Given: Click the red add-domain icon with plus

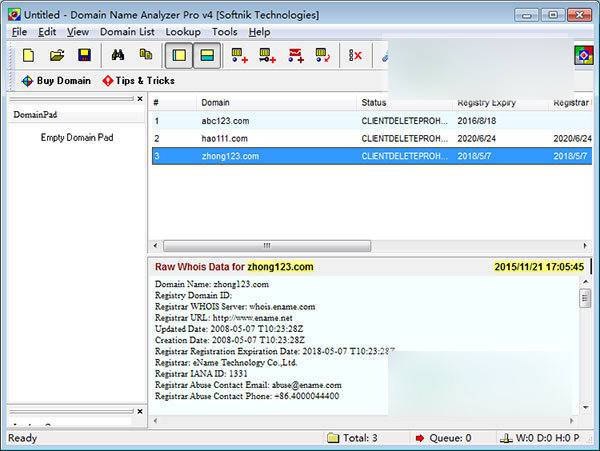Looking at the screenshot, I should 297,55.
